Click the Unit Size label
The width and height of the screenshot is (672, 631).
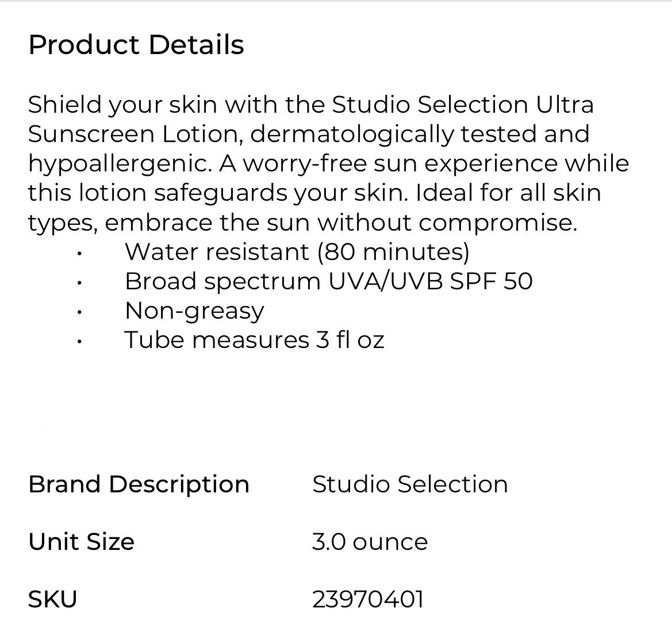coord(82,542)
